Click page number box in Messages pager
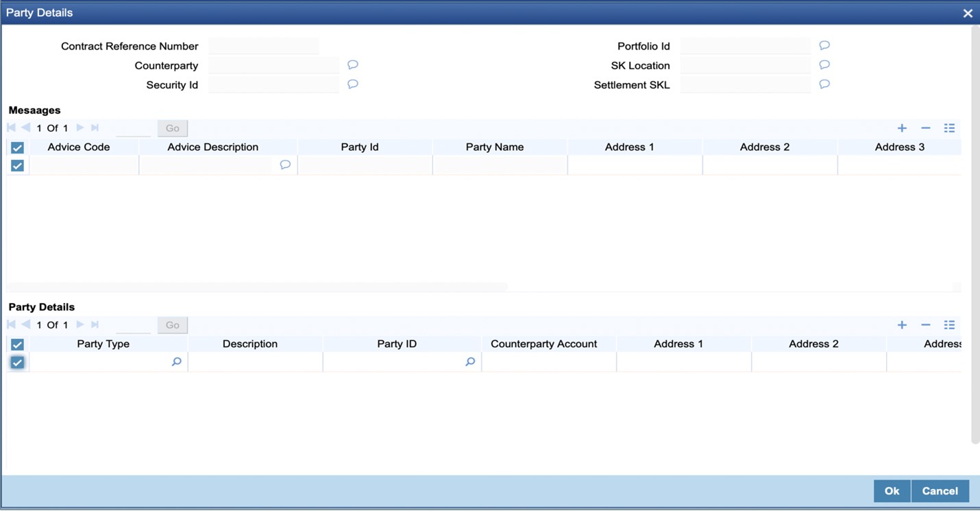Image resolution: width=980 pixels, height=511 pixels. coord(134,128)
